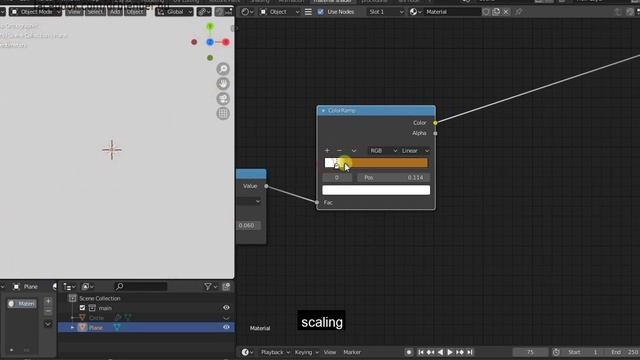Click the viewport pan hand icon
Viewport: 640px width, 360px height.
pos(223,84)
